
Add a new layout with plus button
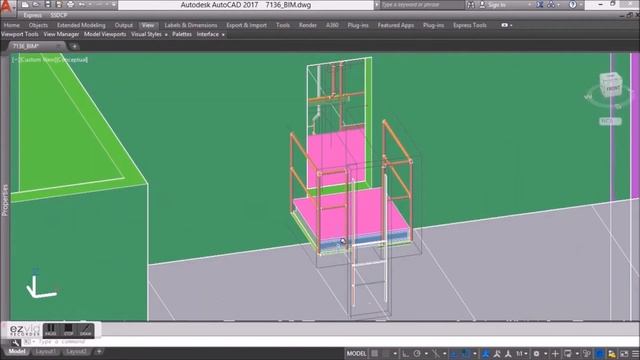99,351
